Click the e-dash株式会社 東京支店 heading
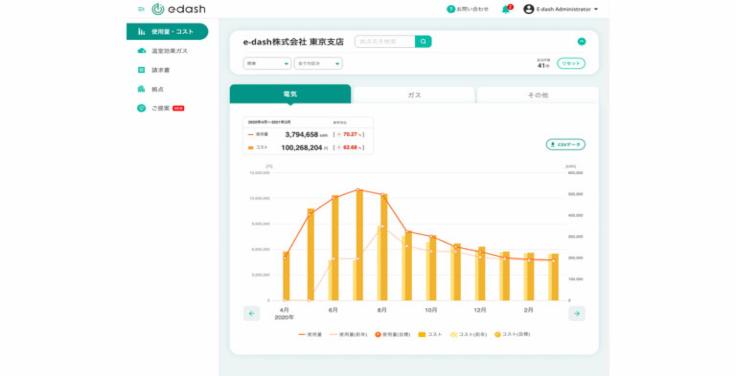The height and width of the screenshot is (376, 736). pos(293,42)
